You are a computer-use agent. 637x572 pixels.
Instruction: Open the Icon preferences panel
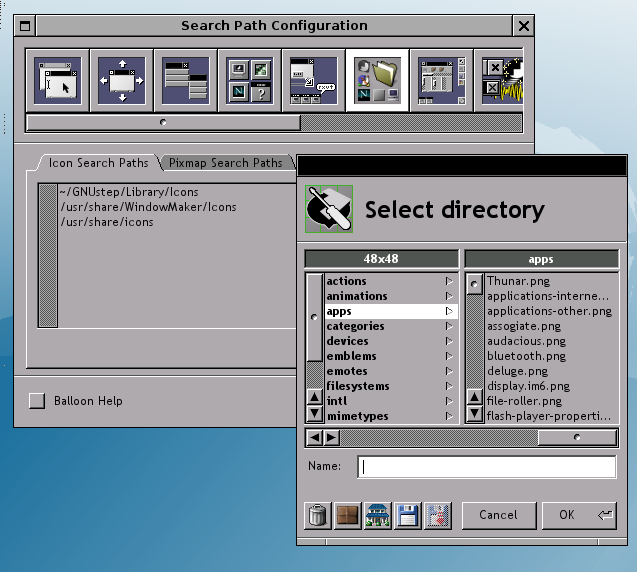tap(249, 80)
